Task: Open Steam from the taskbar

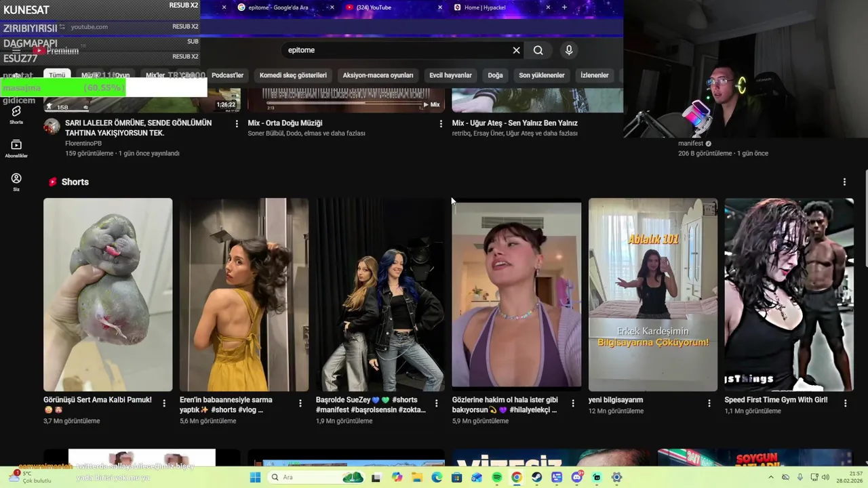Action: [x=536, y=477]
